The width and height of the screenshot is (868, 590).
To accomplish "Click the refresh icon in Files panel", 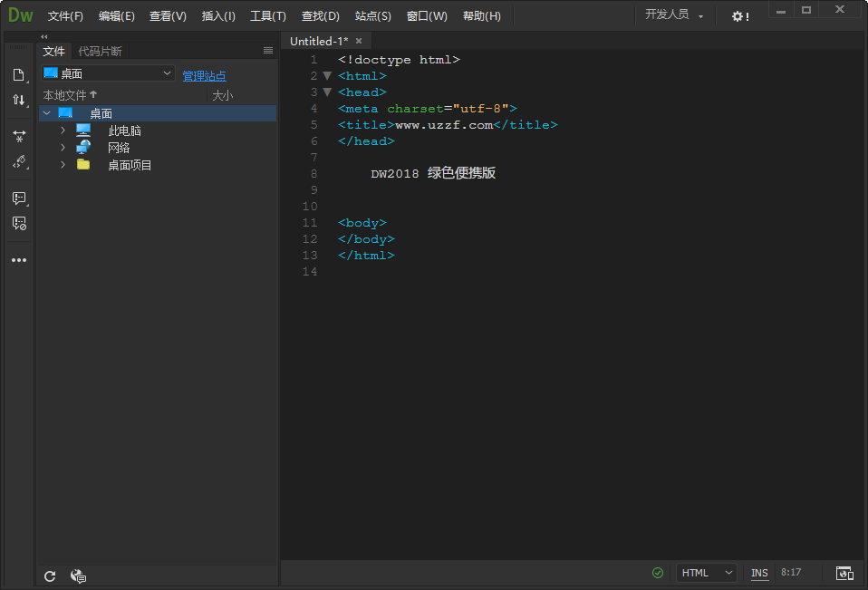I will [x=50, y=576].
